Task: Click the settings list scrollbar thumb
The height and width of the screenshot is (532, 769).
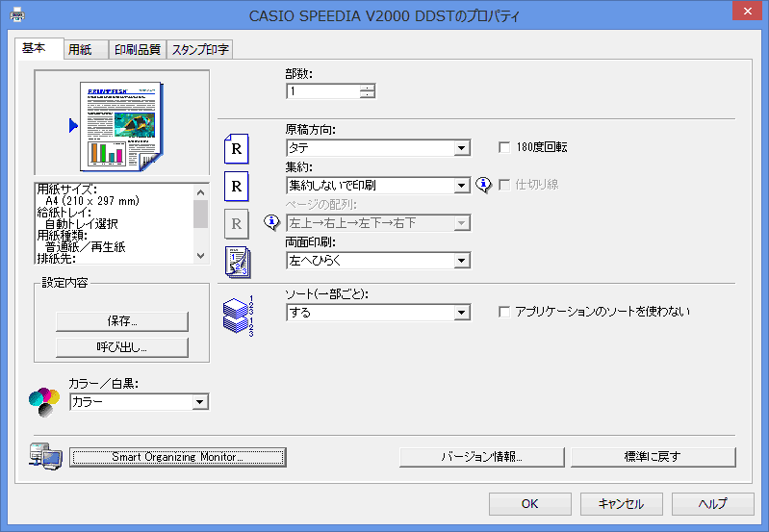Action: pos(200,215)
